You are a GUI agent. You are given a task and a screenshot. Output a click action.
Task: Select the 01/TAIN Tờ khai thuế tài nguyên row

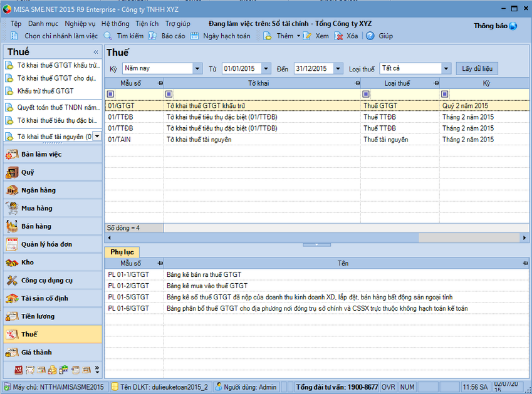[x=317, y=139]
